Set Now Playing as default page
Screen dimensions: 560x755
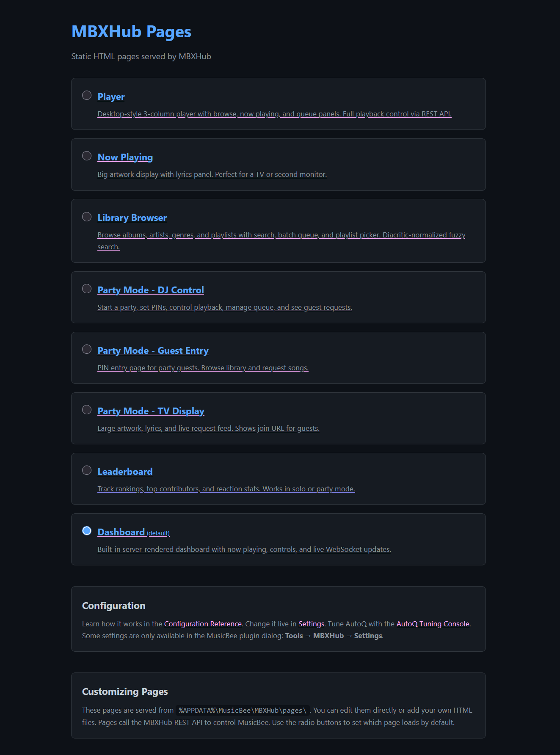(x=87, y=155)
